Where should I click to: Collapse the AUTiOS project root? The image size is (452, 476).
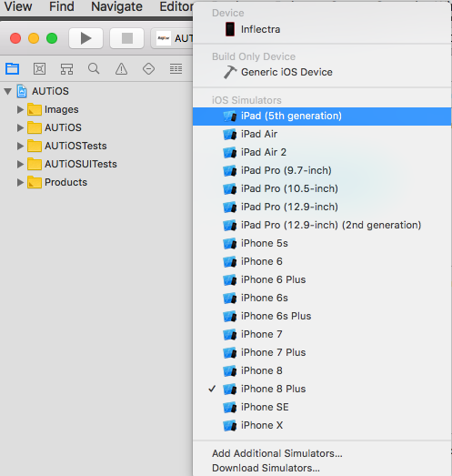click(8, 91)
